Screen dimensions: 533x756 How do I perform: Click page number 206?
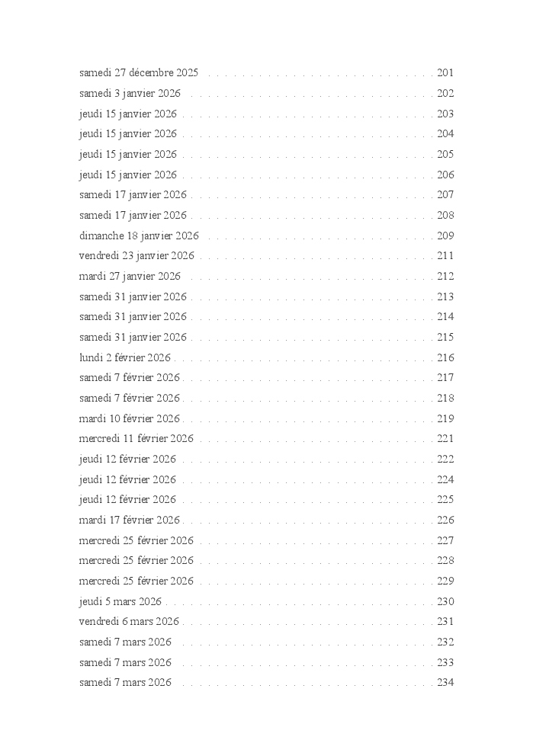(x=445, y=175)
